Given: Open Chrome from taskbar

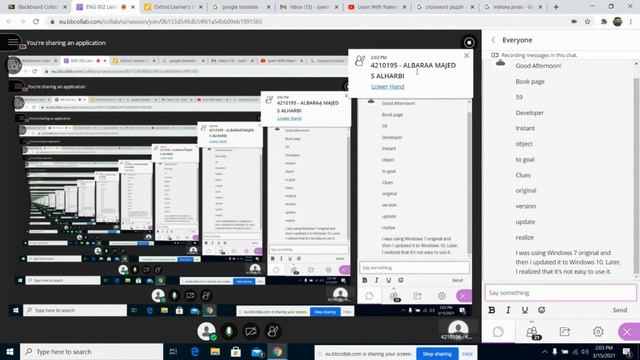Looking at the screenshot, I should point(278,351).
